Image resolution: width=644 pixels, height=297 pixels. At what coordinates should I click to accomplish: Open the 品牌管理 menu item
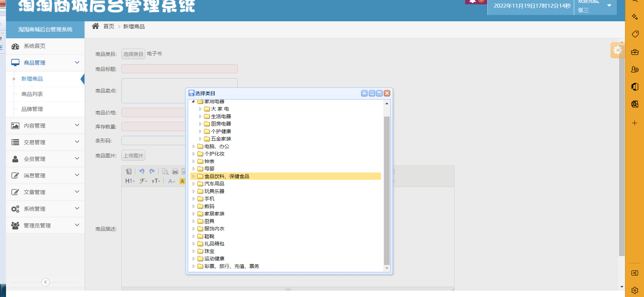(x=32, y=109)
